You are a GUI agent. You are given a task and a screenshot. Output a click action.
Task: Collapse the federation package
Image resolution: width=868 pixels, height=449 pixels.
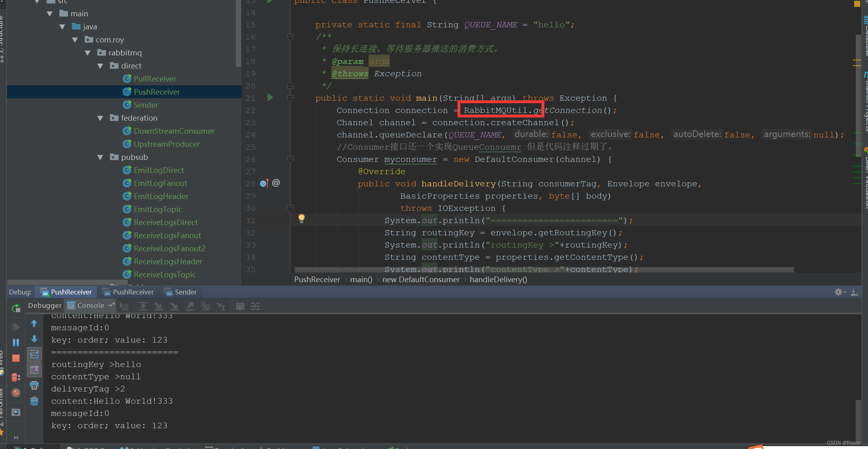click(100, 118)
